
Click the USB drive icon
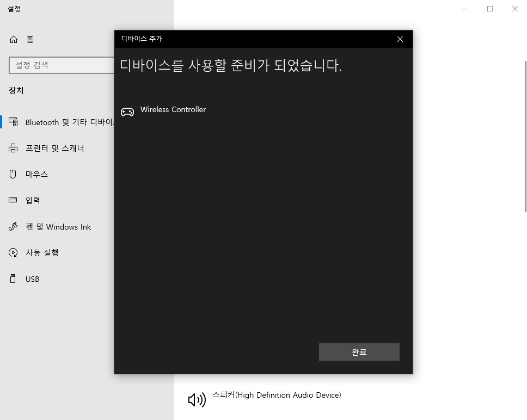[13, 279]
